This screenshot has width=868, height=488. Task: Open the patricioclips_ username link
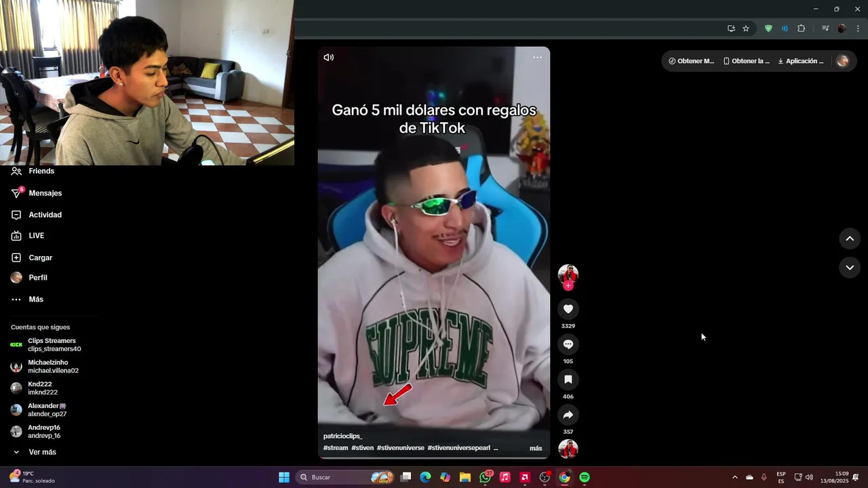(x=342, y=436)
